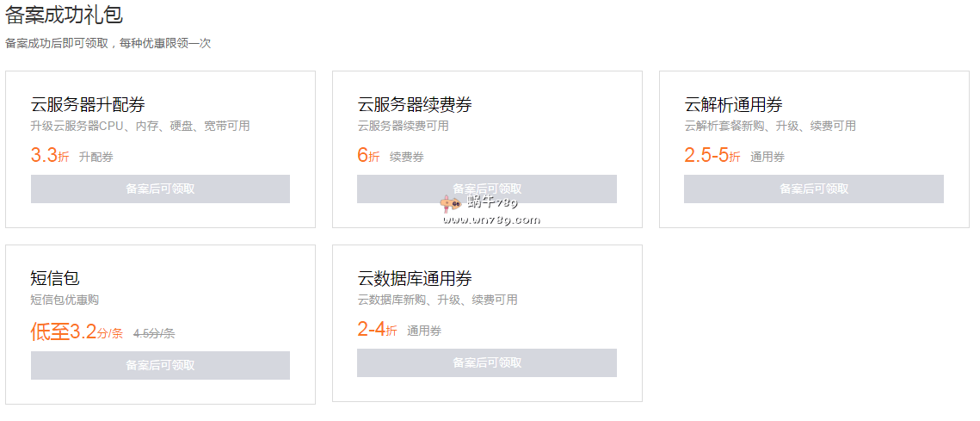Viewport: 980px width, 421px height.
Task: Select the 2.5-5折 discount text
Action: [712, 156]
